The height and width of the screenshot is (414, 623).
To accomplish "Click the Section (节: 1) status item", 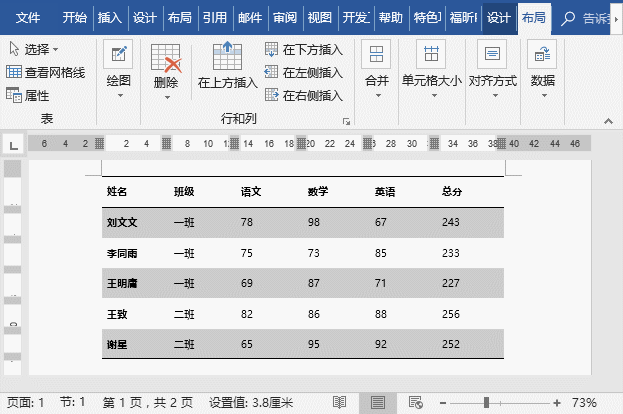I will tap(73, 402).
